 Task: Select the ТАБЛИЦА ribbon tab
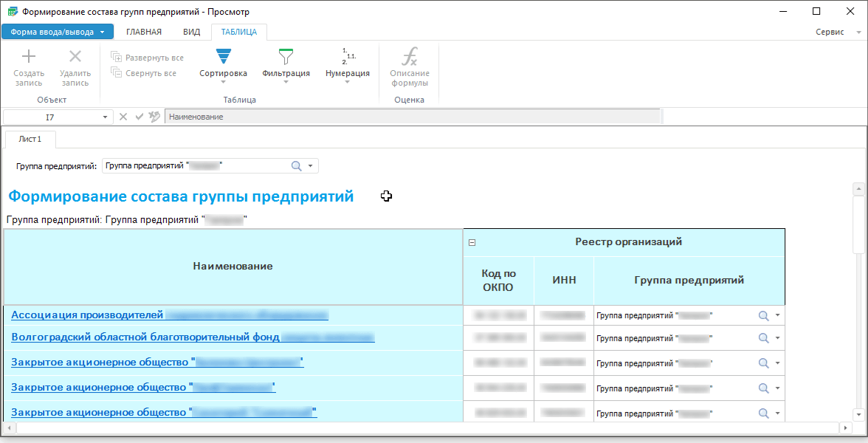pyautogui.click(x=239, y=32)
